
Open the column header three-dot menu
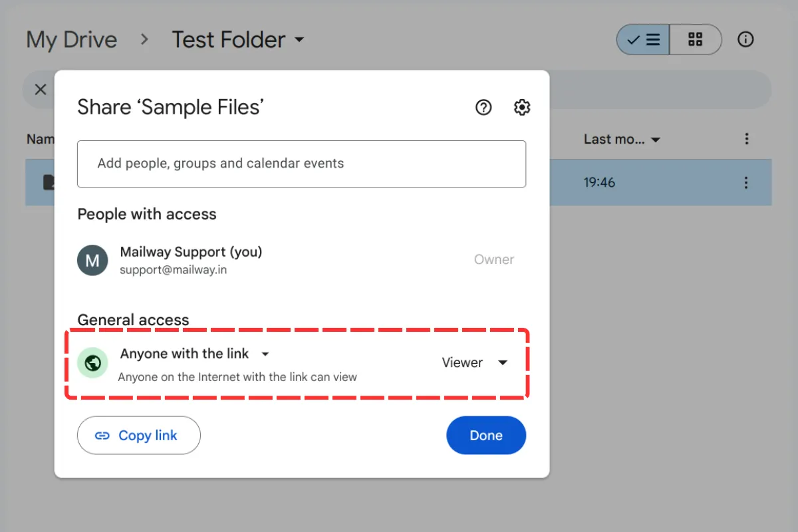click(x=746, y=139)
